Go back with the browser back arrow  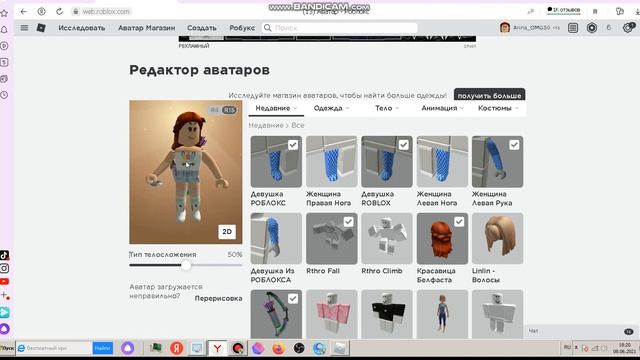[24, 11]
